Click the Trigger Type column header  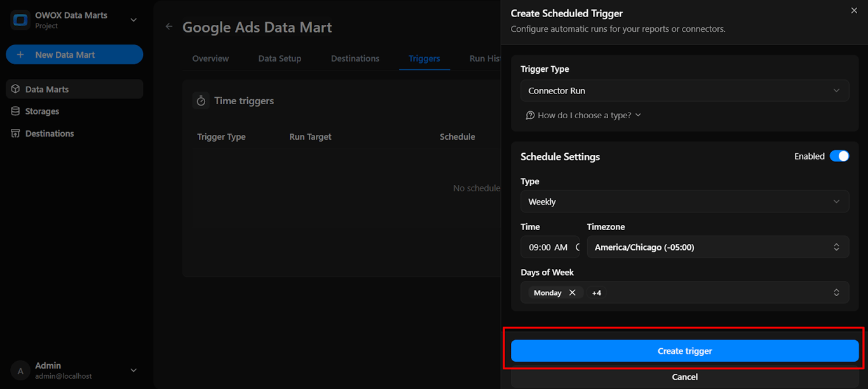(221, 137)
